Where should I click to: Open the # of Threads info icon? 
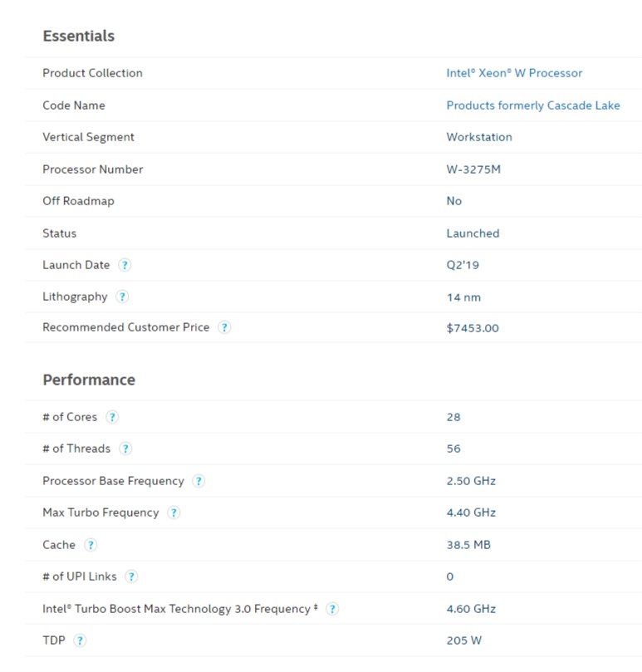coord(125,449)
